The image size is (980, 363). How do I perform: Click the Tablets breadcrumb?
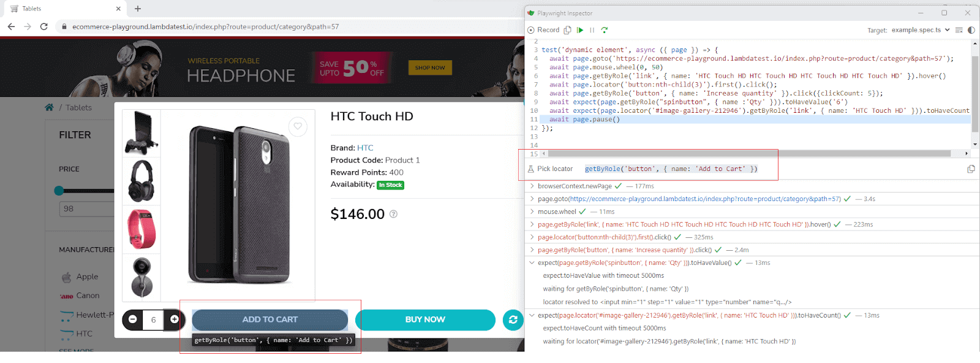tap(78, 107)
